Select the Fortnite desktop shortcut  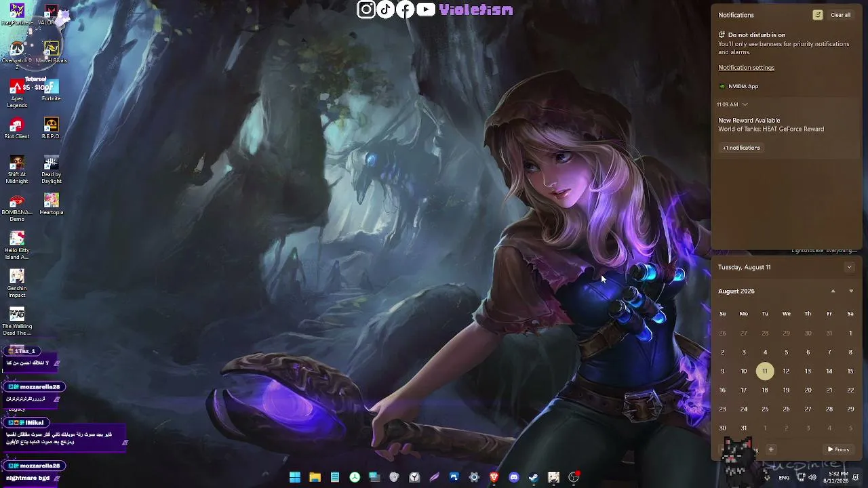(51, 90)
